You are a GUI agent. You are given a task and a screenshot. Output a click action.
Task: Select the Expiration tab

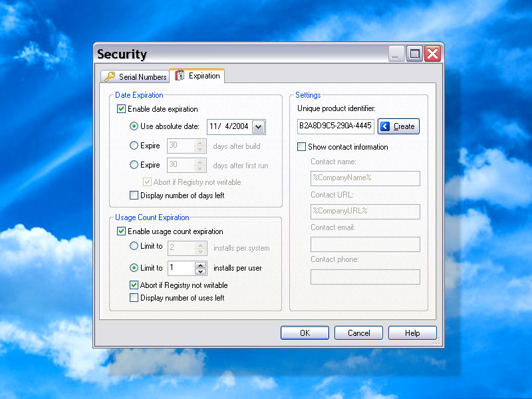click(x=197, y=76)
